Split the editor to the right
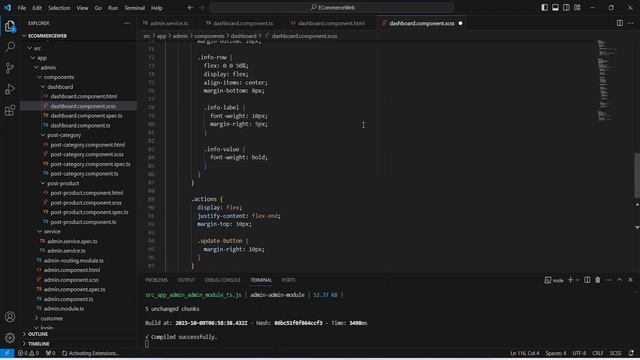640x360 pixels. coord(620,23)
